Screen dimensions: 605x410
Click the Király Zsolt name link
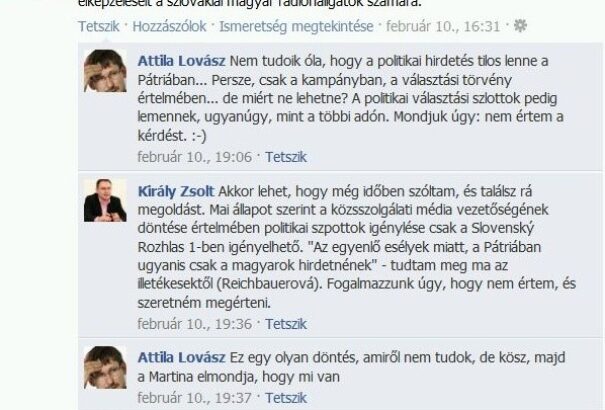[x=176, y=191]
